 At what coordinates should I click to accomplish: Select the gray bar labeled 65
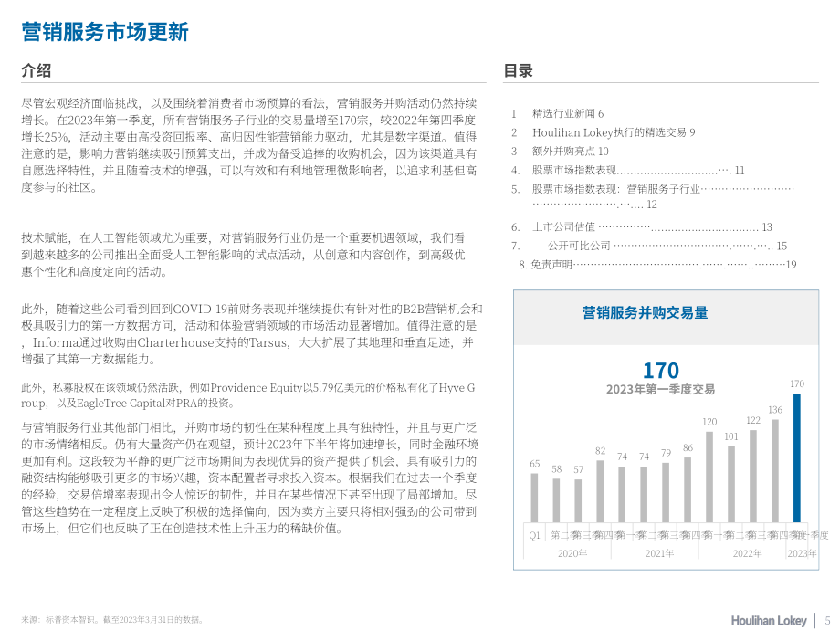(534, 498)
